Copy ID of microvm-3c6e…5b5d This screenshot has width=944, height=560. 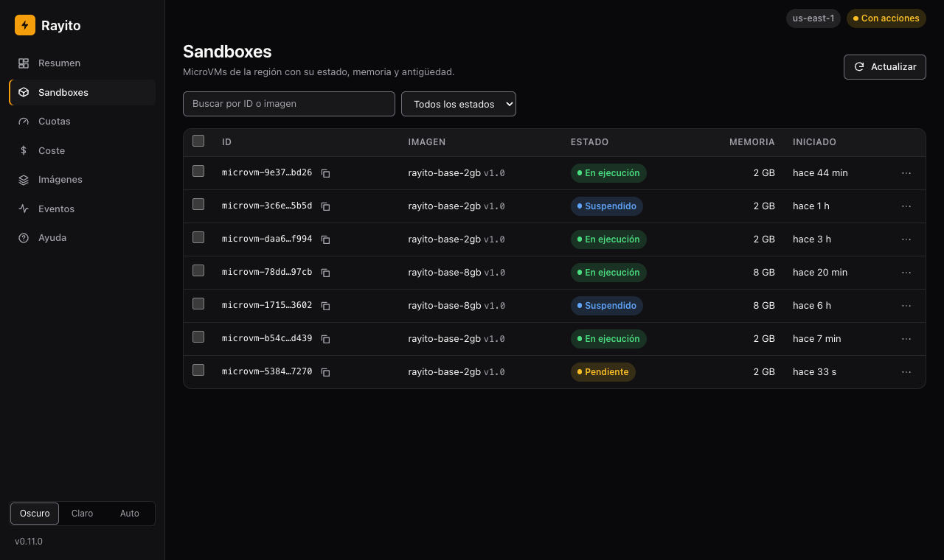tap(325, 206)
